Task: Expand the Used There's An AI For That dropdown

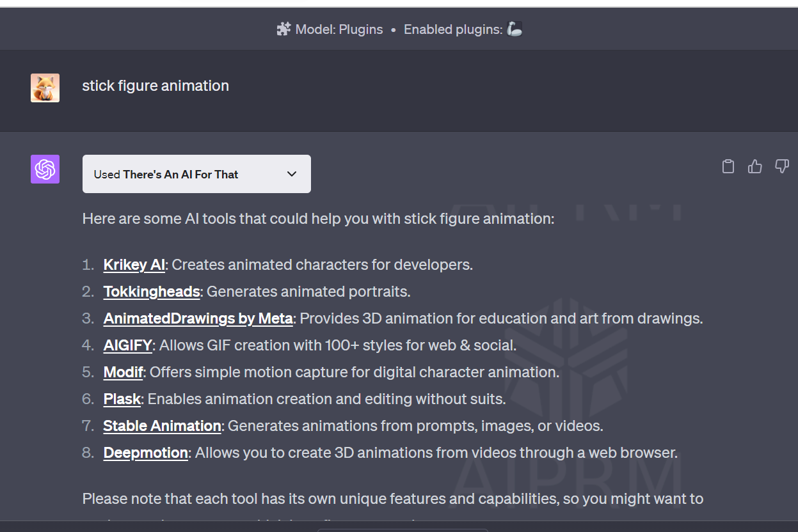Action: pyautogui.click(x=196, y=174)
